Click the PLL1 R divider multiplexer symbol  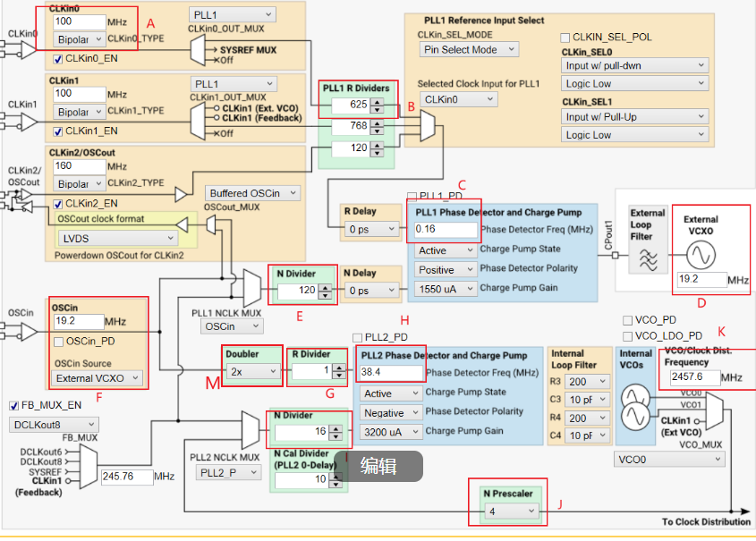point(428,125)
